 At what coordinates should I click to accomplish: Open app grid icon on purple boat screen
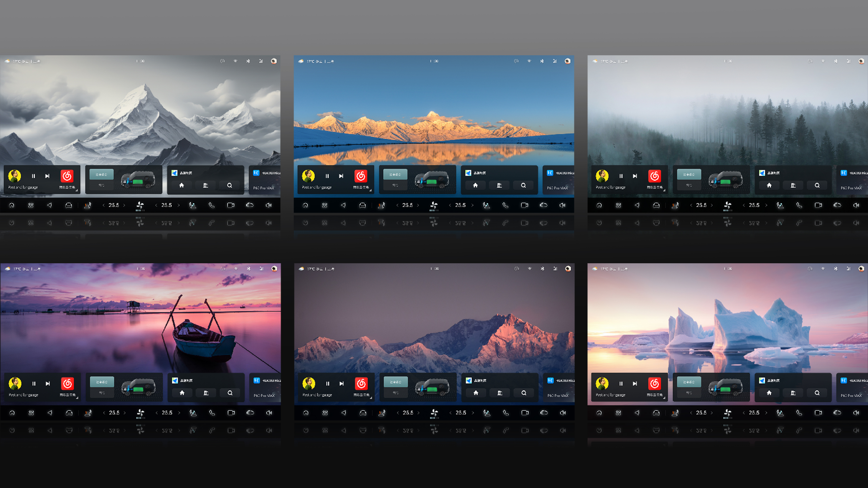coord(31,413)
